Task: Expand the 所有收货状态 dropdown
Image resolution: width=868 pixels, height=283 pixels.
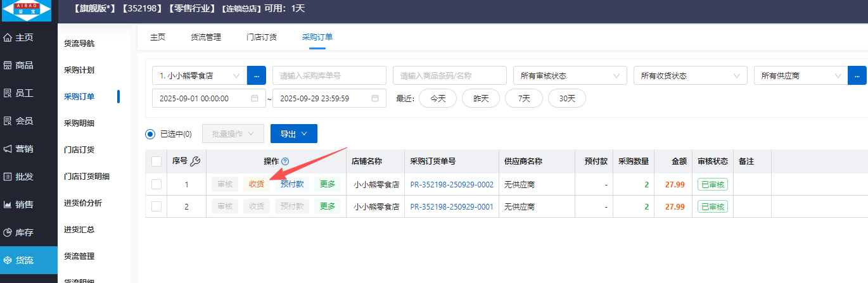Action: point(690,75)
